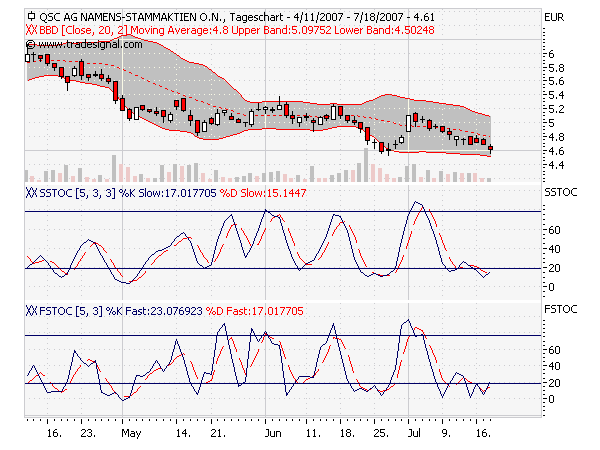The image size is (600, 450).
Task: Click the 21. date label
Action: [x=218, y=433]
